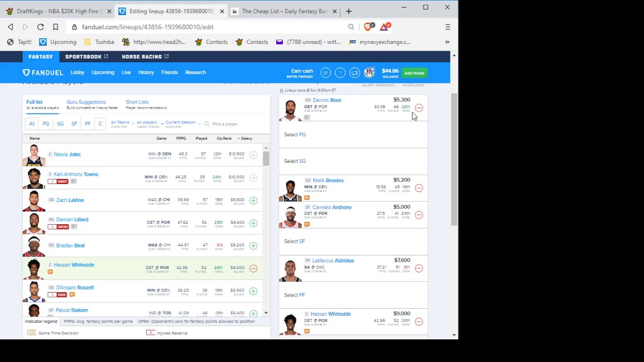
Task: Open browser hamburger menu
Action: (x=448, y=27)
